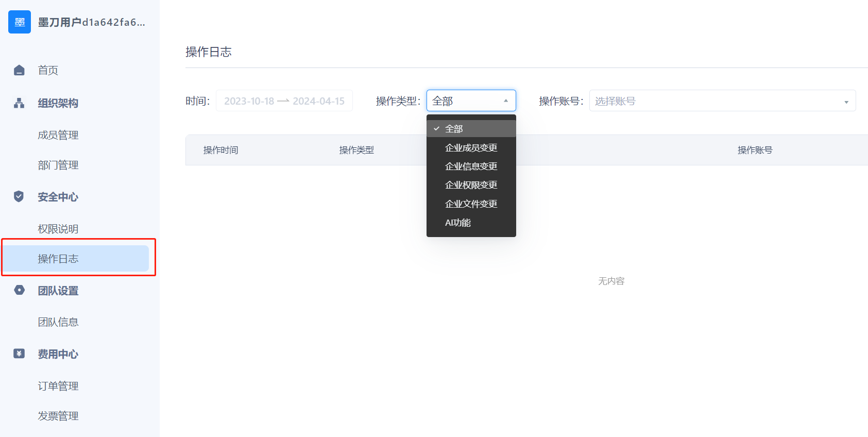Select 企业权限变更 option

click(x=471, y=185)
